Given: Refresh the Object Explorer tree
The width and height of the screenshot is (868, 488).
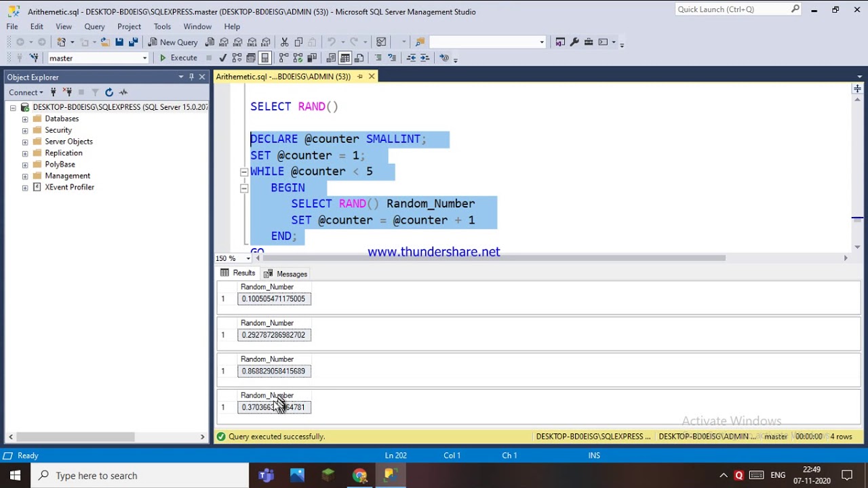Looking at the screenshot, I should (x=109, y=92).
